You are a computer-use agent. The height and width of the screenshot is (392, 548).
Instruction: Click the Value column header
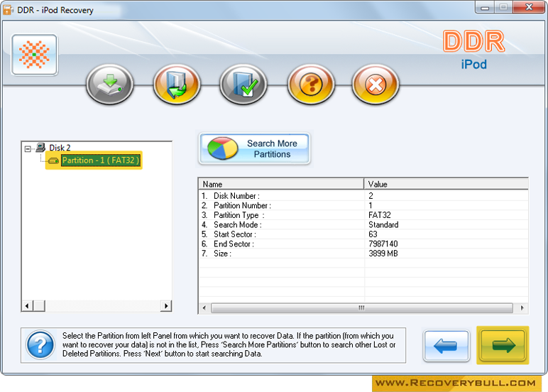click(446, 184)
